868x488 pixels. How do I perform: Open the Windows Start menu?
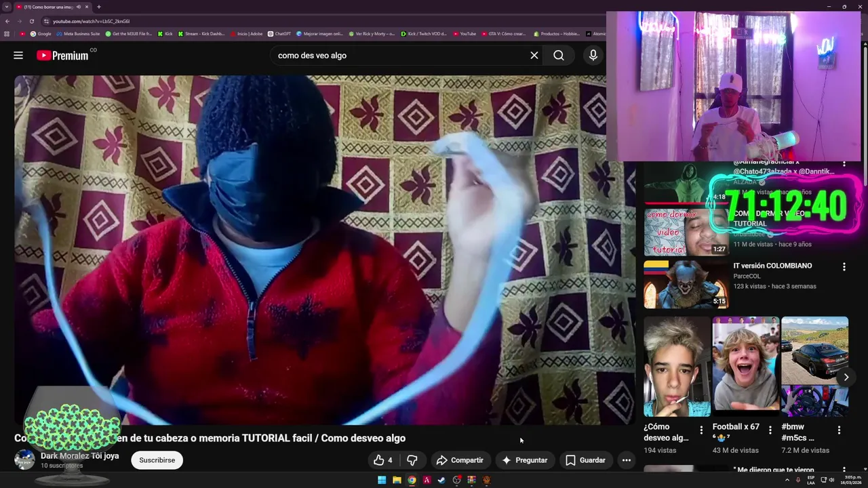coord(382,480)
